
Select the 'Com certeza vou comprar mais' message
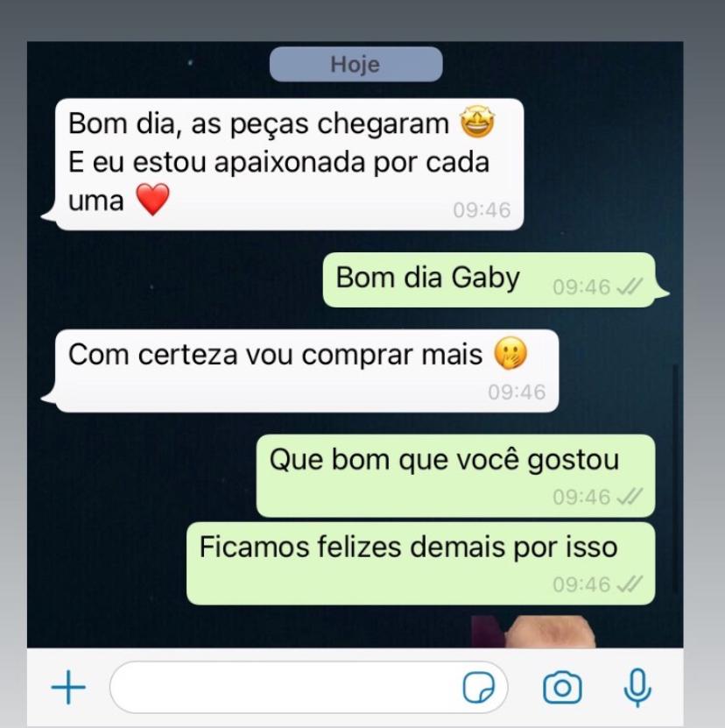coord(299,371)
